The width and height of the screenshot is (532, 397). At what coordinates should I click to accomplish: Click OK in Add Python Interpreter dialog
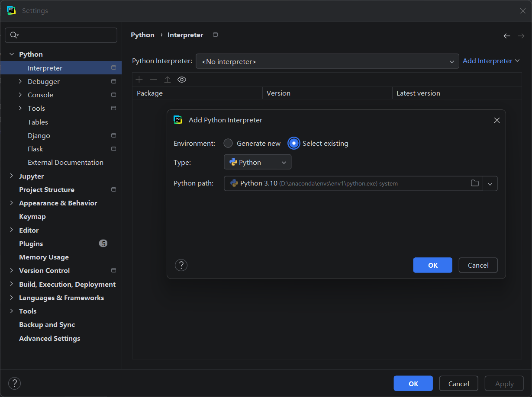pyautogui.click(x=432, y=265)
